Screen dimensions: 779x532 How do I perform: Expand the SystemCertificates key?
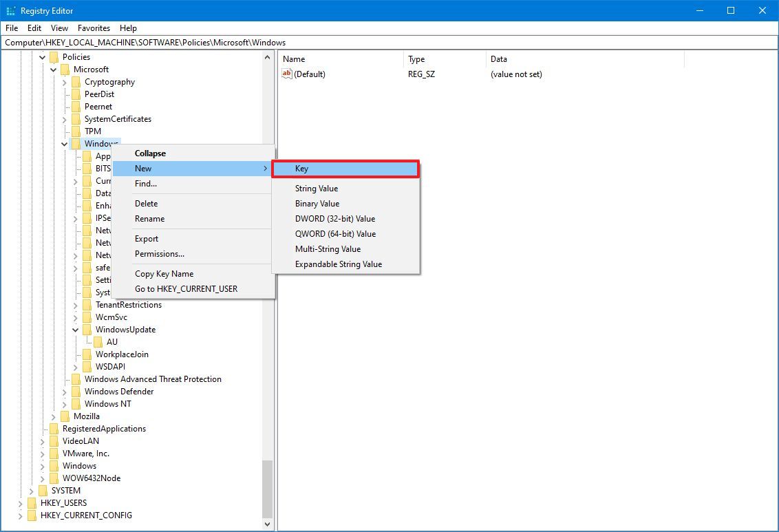pyautogui.click(x=65, y=118)
